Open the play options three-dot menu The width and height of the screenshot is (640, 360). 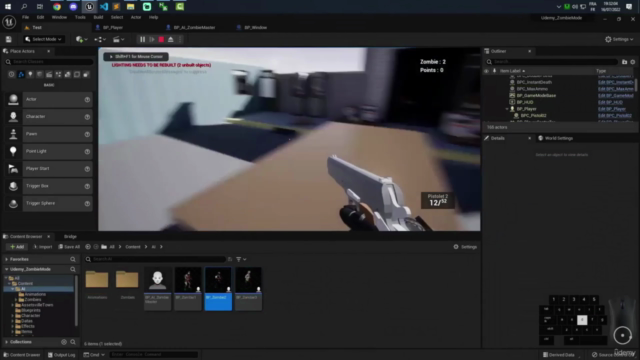pos(180,39)
